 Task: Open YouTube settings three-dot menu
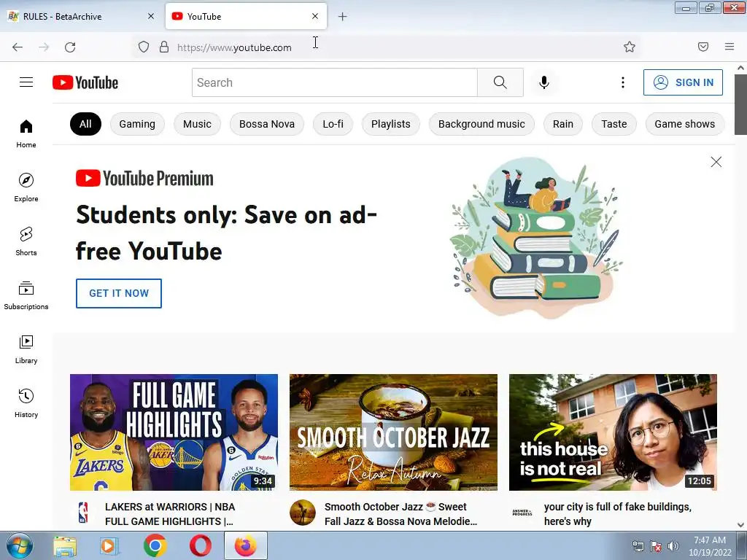tap(623, 82)
